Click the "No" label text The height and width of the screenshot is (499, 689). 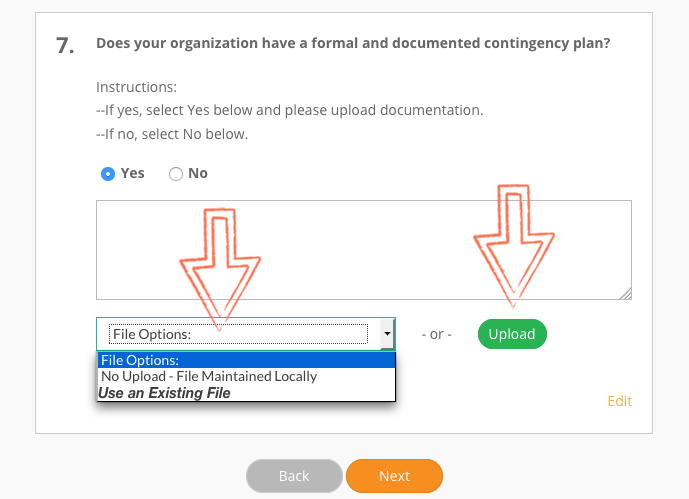coord(198,173)
